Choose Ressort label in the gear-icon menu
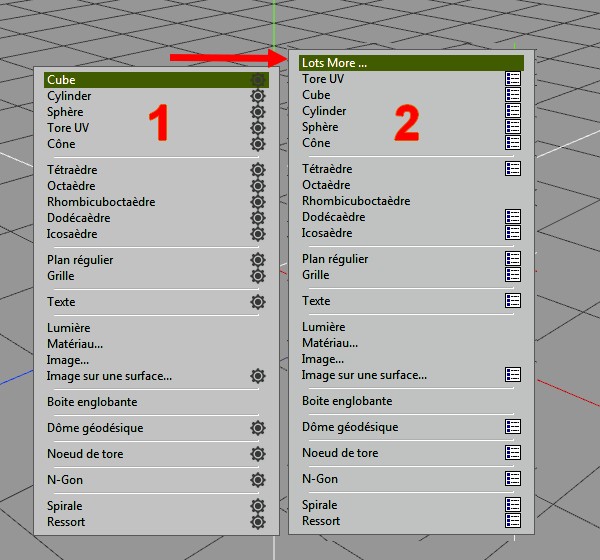The width and height of the screenshot is (600, 560). tap(66, 522)
